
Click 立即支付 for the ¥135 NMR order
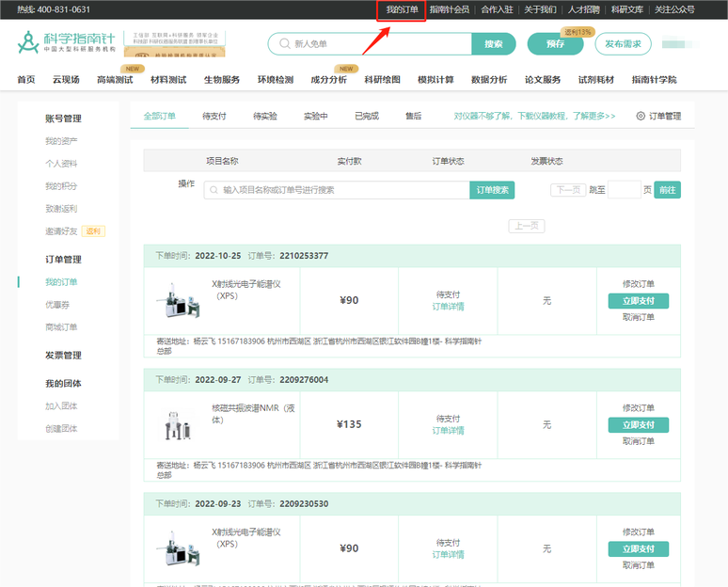tap(638, 425)
